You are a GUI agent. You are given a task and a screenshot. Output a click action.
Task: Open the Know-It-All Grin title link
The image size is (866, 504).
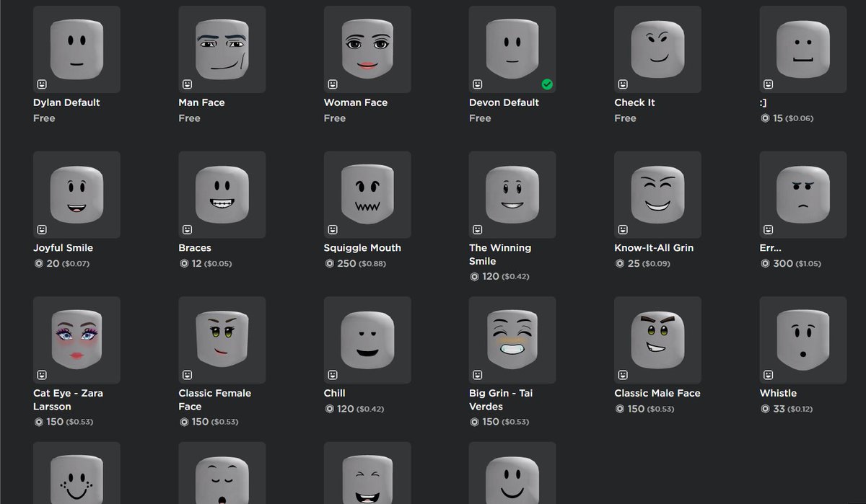(654, 248)
